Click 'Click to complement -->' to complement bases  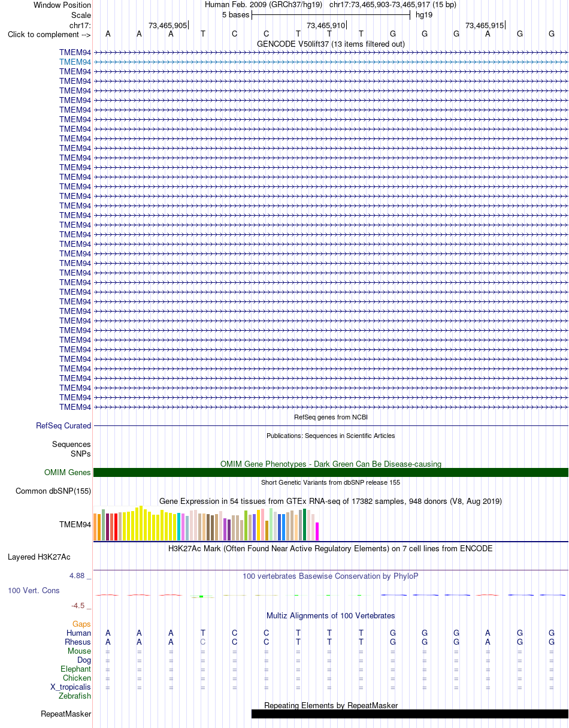point(49,34)
